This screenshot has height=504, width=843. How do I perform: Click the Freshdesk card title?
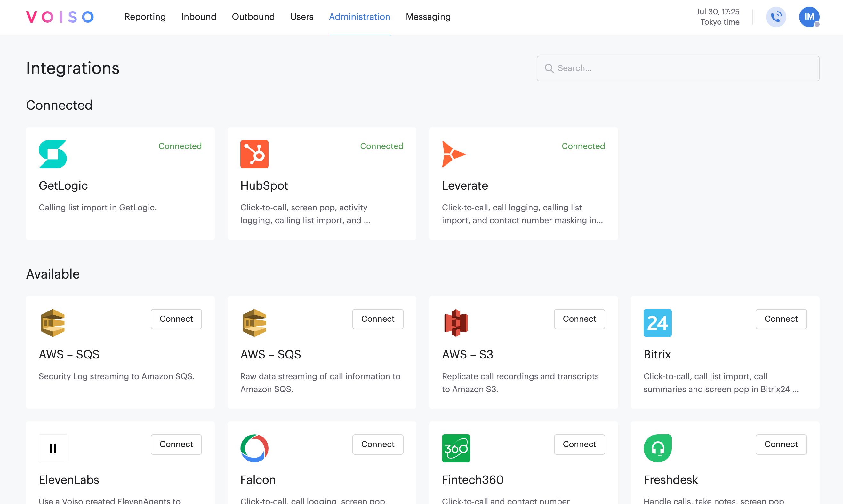pyautogui.click(x=670, y=480)
